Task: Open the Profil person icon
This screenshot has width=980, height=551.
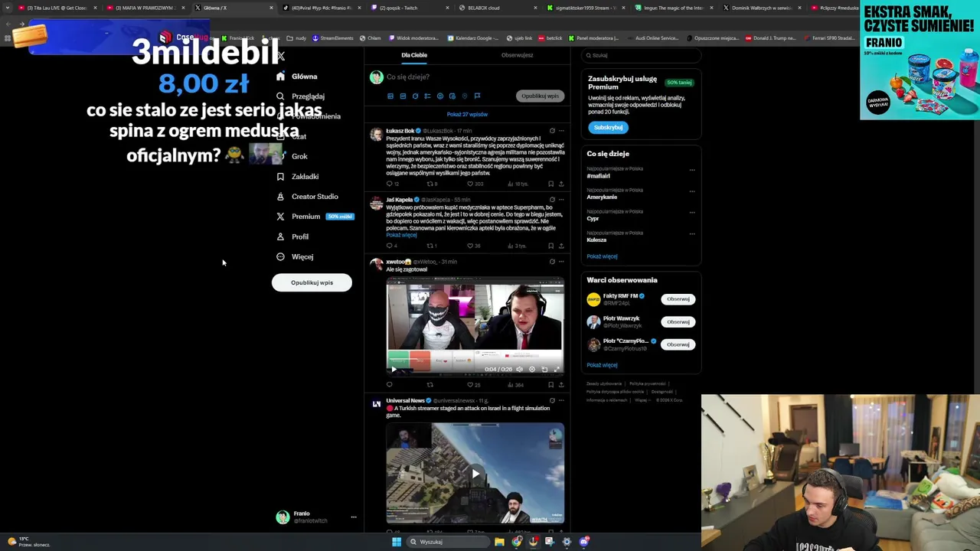Action: click(x=280, y=236)
